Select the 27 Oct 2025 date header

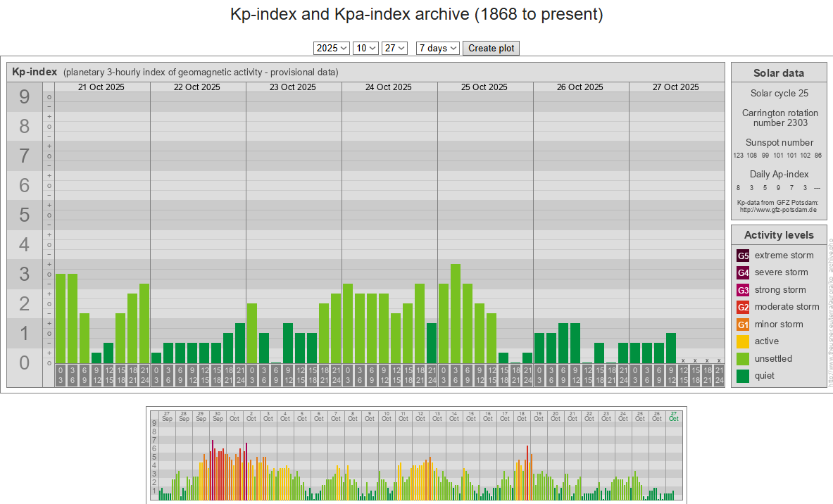coord(676,87)
